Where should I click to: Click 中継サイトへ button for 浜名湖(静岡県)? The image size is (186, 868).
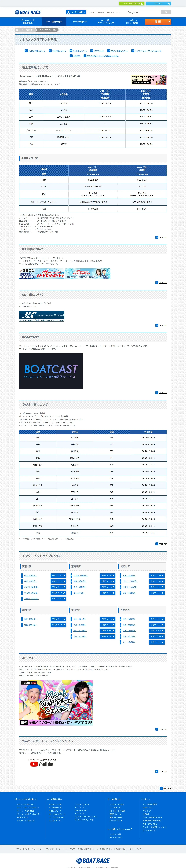tap(108, 575)
